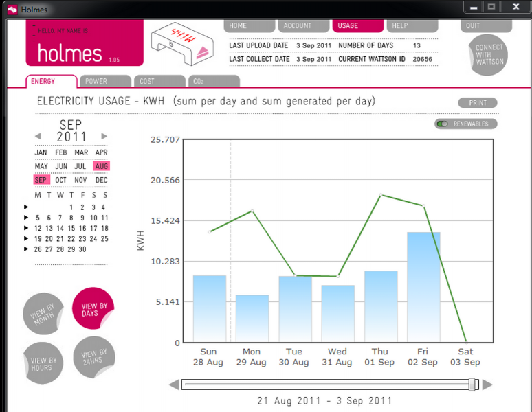This screenshot has height=412, width=532.
Task: Click the Number of Days value 13
Action: click(417, 46)
